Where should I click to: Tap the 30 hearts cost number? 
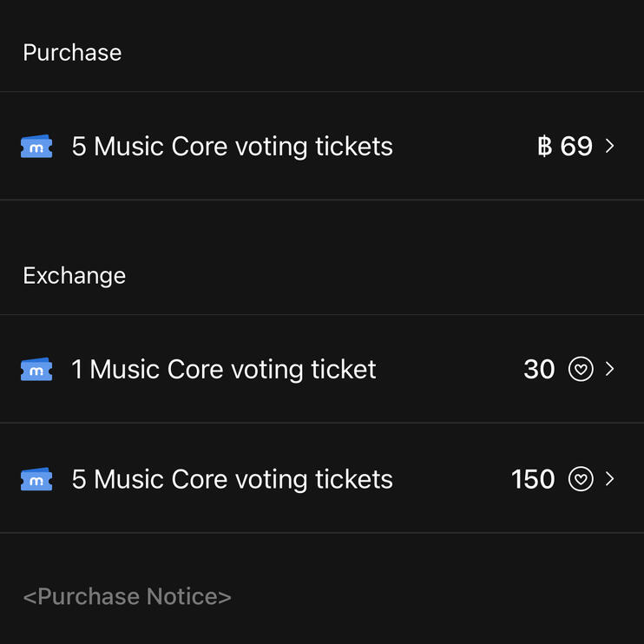pyautogui.click(x=539, y=370)
